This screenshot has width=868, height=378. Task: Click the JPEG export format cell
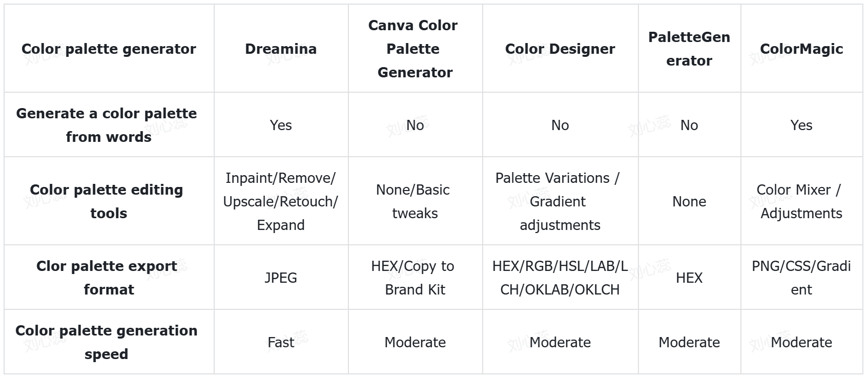pos(281,278)
